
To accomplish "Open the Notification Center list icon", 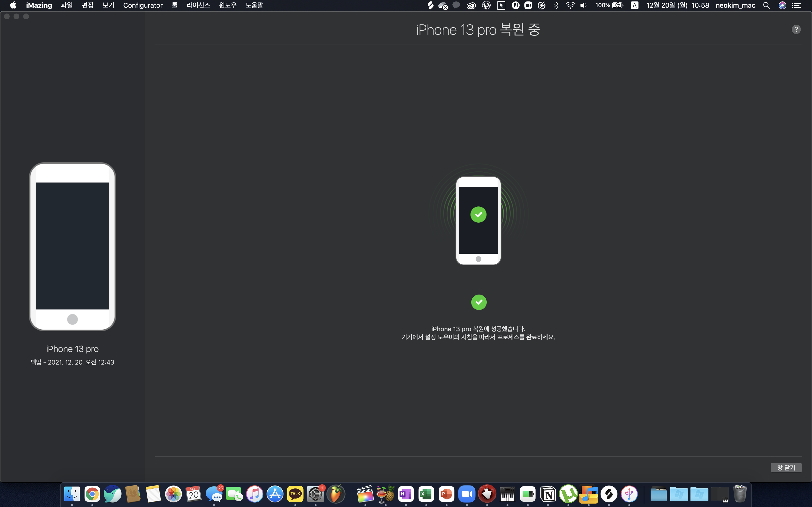I will 797,5.
